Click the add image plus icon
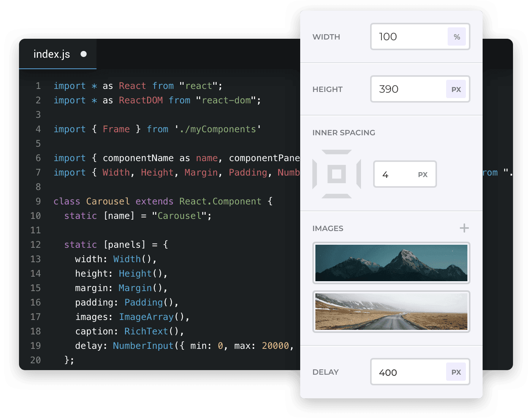This screenshot has height=418, width=532. pyautogui.click(x=464, y=228)
